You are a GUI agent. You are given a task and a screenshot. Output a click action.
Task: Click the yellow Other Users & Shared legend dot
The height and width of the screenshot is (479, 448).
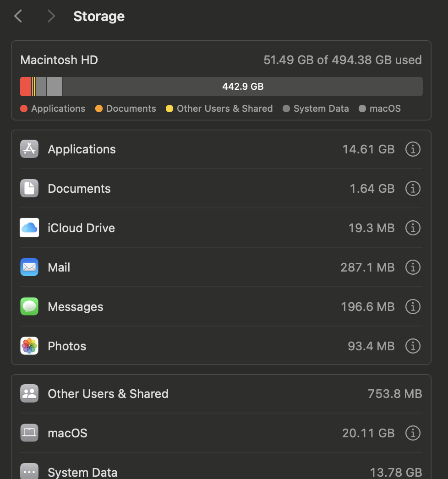169,109
